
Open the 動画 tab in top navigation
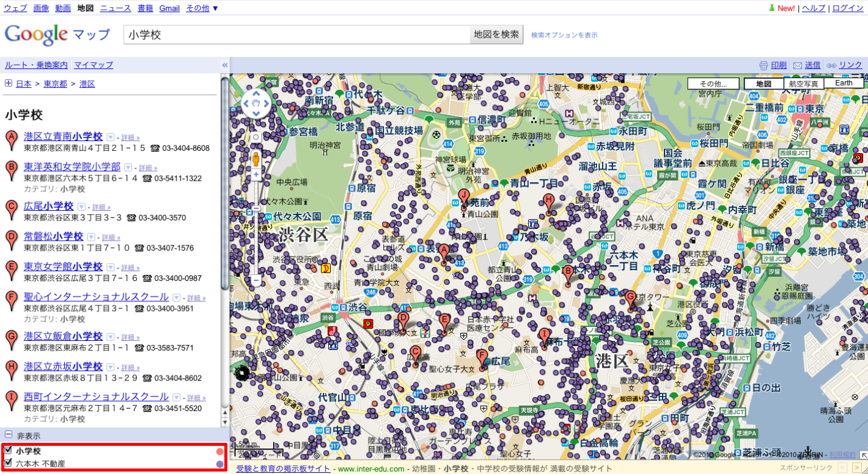tap(63, 8)
